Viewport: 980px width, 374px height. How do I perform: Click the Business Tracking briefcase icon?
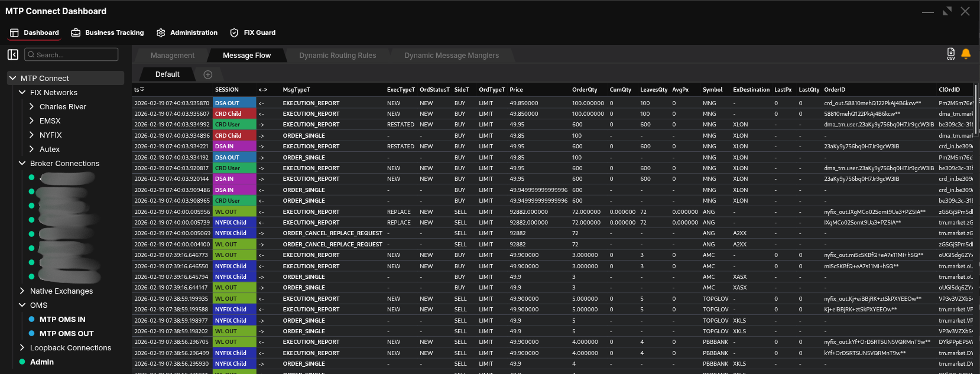(76, 33)
